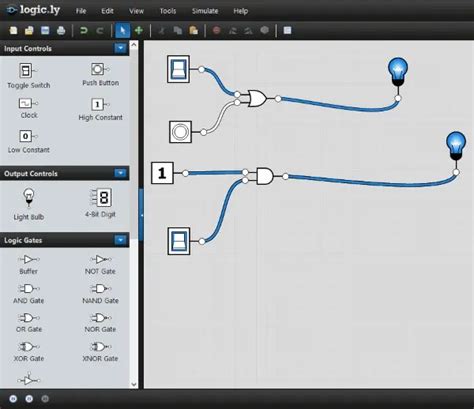Viewport: 474px width, 409px height.
Task: Select the OR gate on canvas
Action: click(x=257, y=98)
